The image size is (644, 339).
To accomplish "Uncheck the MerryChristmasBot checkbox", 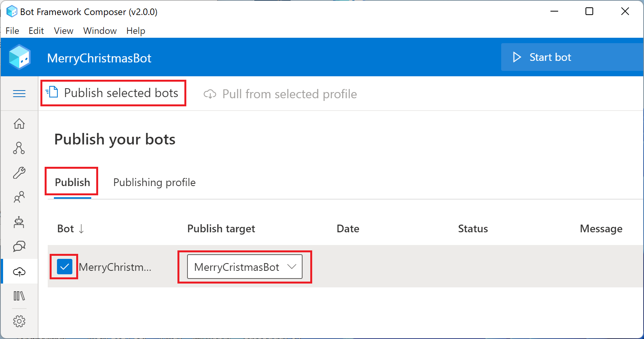I will coord(64,267).
